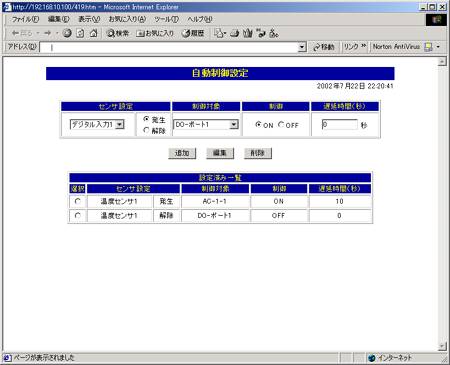Open the ヘルプ menu
This screenshot has height=365, width=450.
[200, 19]
